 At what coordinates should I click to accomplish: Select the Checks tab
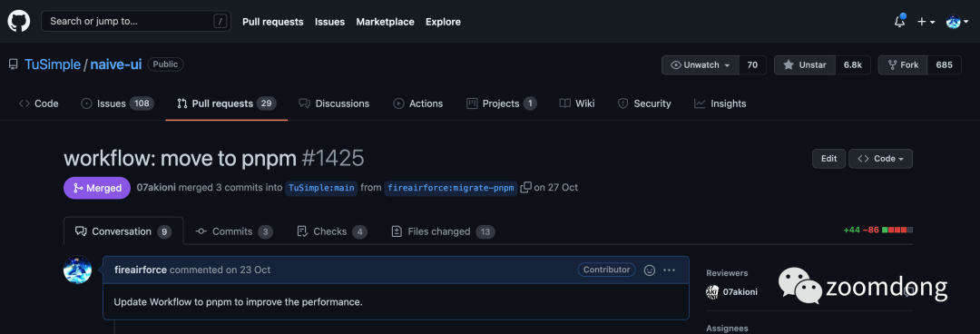[x=331, y=231]
